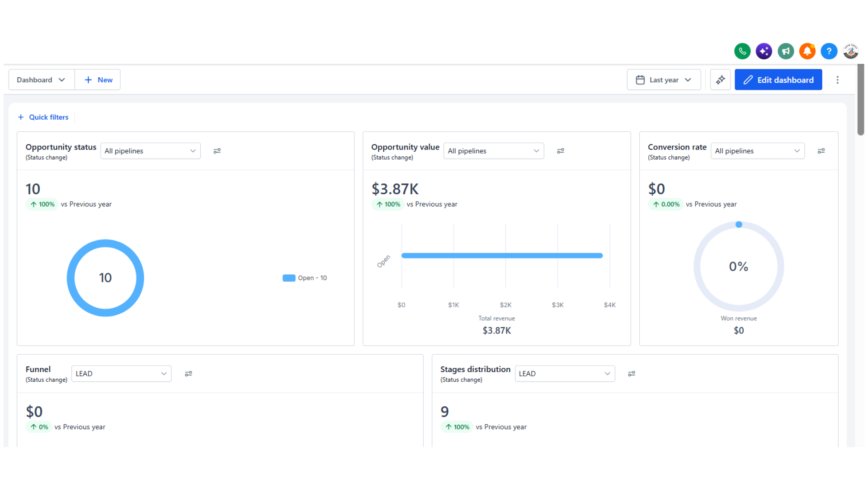Click the $3.87K opportunity value figure

(x=395, y=189)
